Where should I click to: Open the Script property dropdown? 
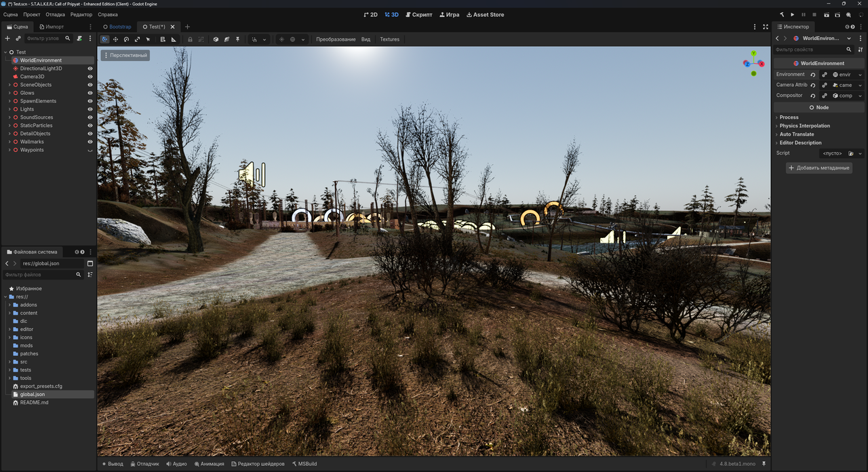860,153
